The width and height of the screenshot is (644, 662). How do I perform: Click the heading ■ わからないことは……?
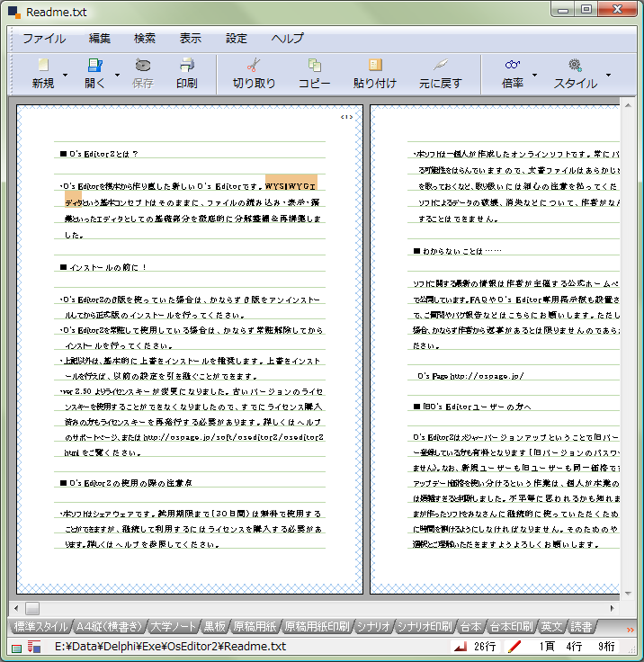pyautogui.click(x=457, y=251)
